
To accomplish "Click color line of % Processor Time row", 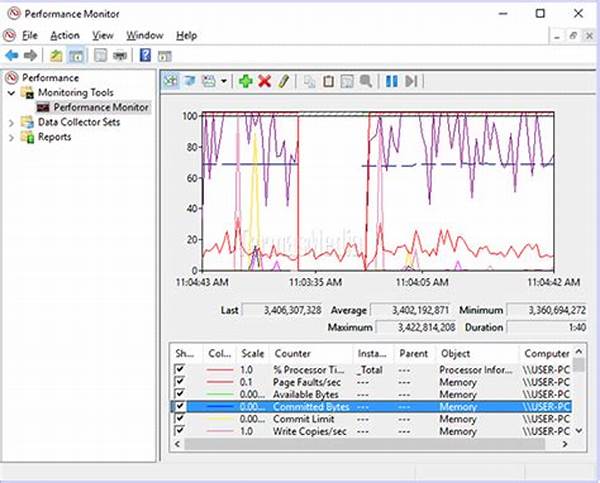I will click(x=220, y=370).
